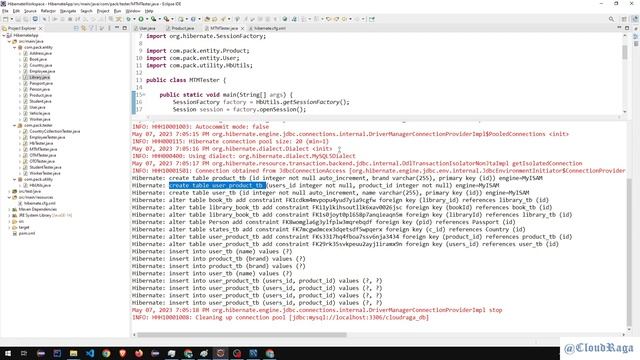Switch to the hibernate.cfg.xml editor tab
640x360 pixels.
tap(269, 28)
